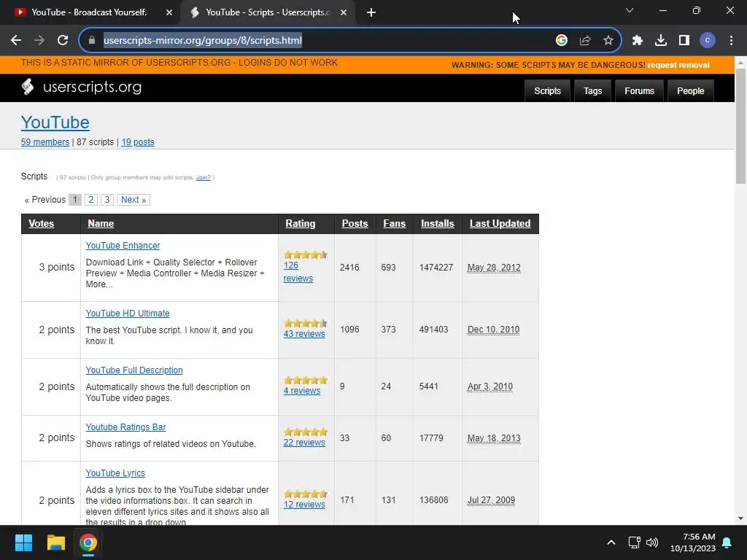Open the YouTube HD Ultimate script

[x=128, y=314]
